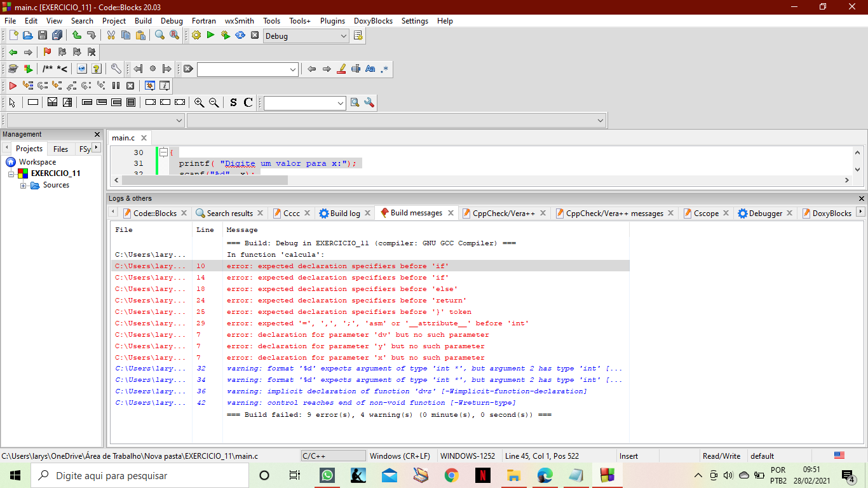The image size is (868, 488).
Task: Toggle a bookmark with the red flag icon
Action: point(47,52)
